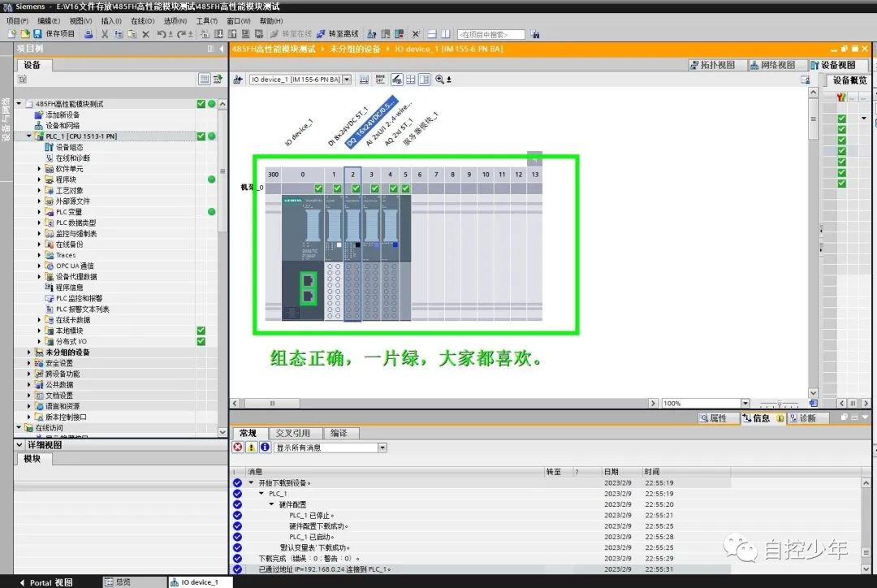
Task: Switch to the 网络视图 (Network view) tab
Action: point(776,64)
